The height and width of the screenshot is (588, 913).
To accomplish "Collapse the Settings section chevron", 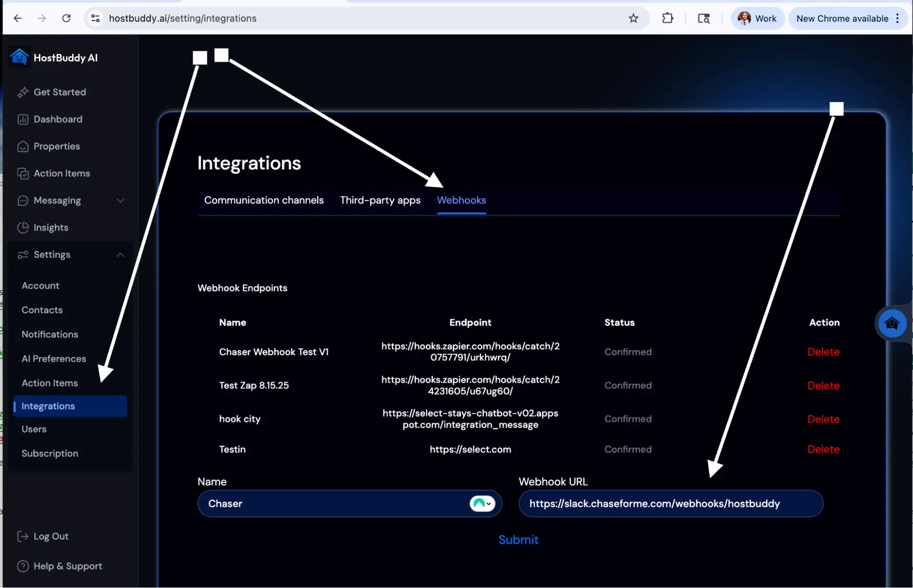I will click(121, 254).
